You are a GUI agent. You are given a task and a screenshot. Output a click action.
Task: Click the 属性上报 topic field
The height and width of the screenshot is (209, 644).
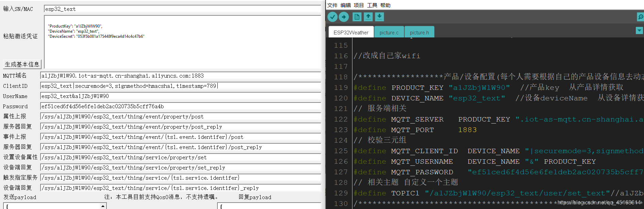click(181, 116)
